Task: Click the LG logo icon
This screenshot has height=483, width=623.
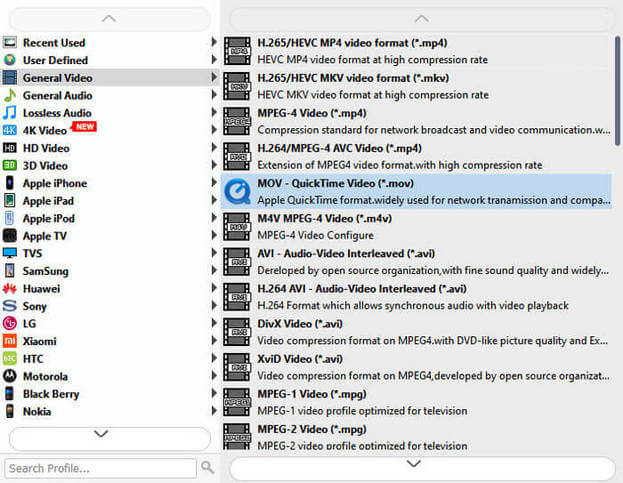Action: (x=10, y=323)
